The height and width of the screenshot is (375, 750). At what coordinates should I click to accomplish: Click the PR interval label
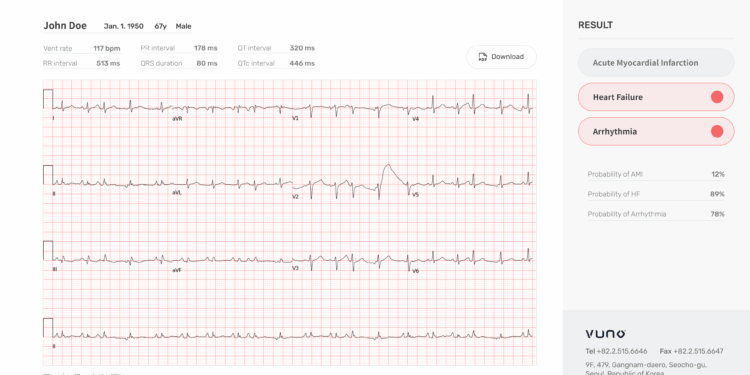(158, 48)
